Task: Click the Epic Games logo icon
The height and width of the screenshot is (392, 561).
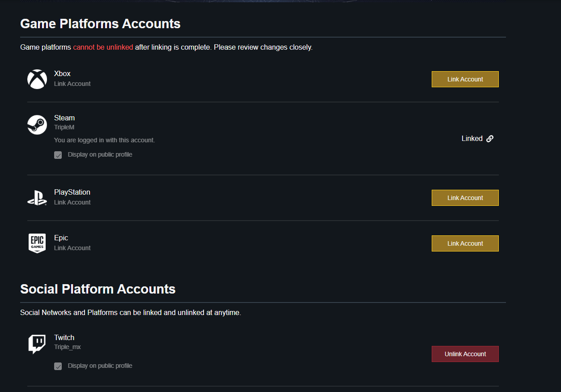Action: 37,243
